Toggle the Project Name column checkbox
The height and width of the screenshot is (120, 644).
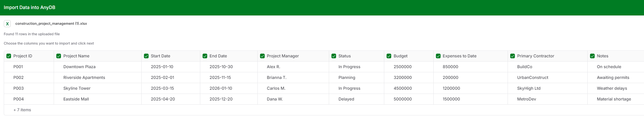click(x=59, y=56)
